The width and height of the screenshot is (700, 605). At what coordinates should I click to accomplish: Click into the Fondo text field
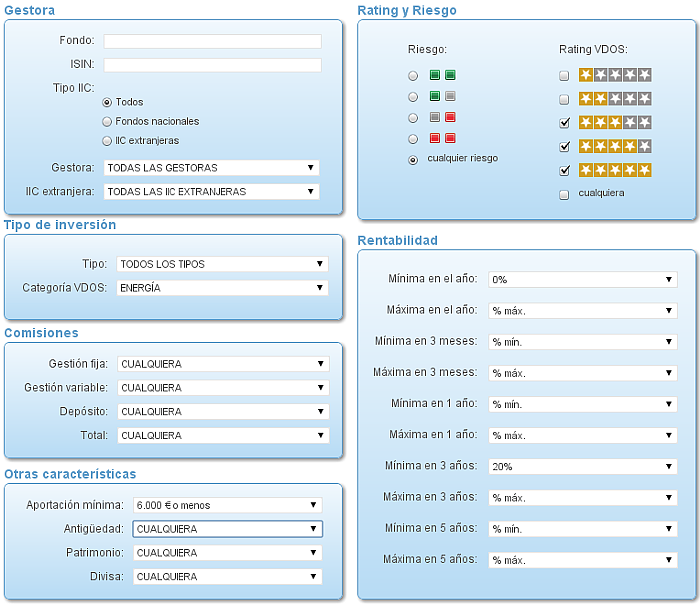click(x=212, y=41)
